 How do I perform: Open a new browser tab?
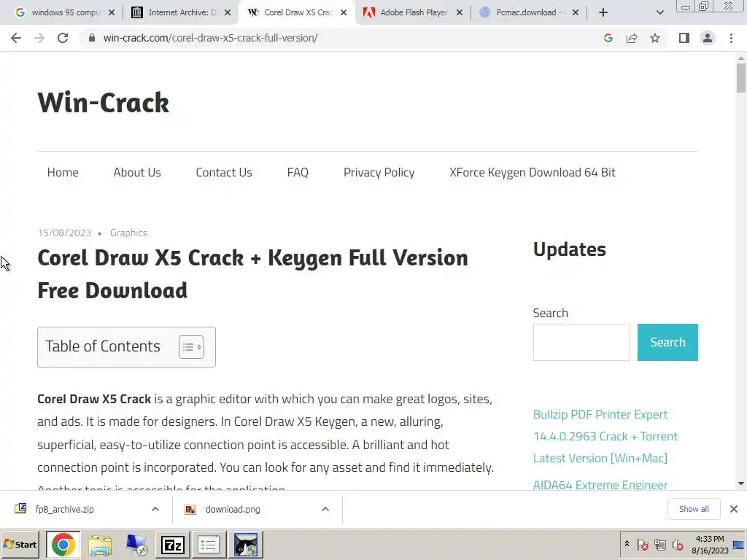(603, 12)
